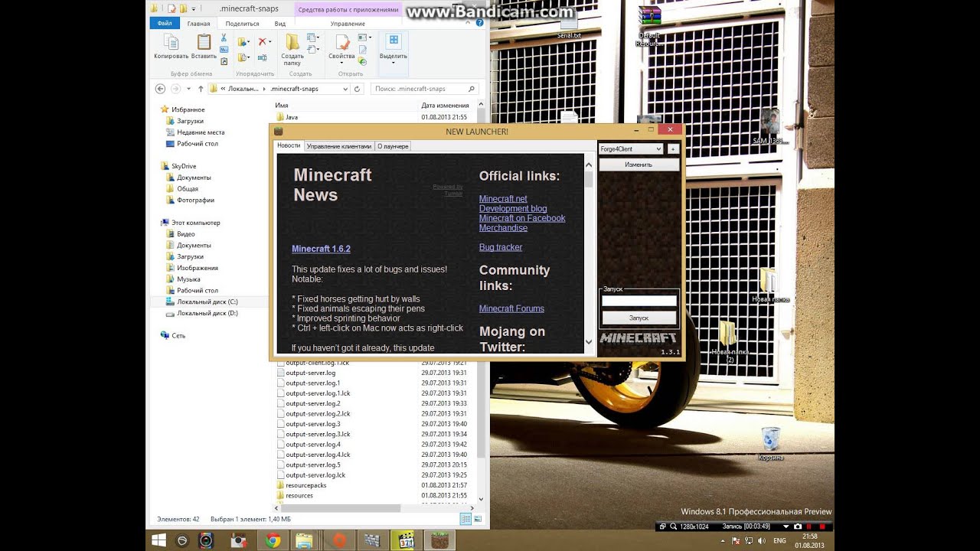
Task: Open the Корзина recycle bin on desktop
Action: tap(770, 444)
